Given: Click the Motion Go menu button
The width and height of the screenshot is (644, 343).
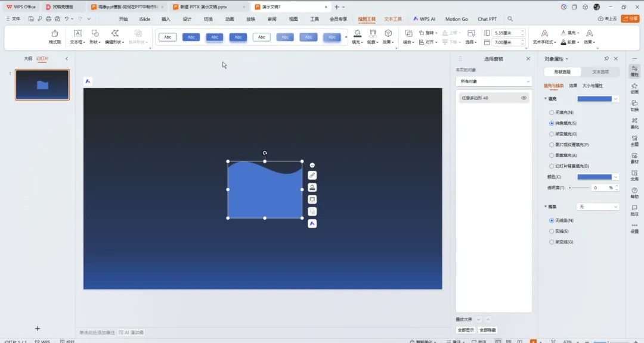Looking at the screenshot, I should [456, 19].
